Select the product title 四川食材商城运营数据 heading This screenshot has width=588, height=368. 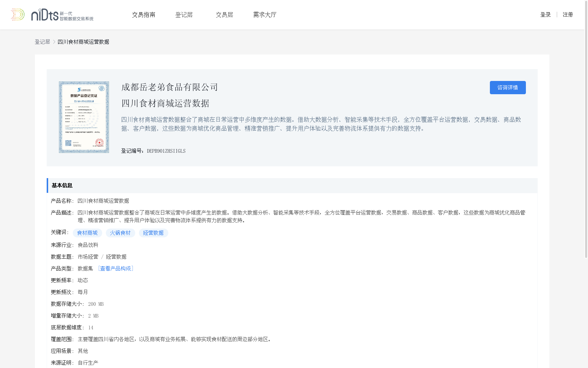[165, 103]
